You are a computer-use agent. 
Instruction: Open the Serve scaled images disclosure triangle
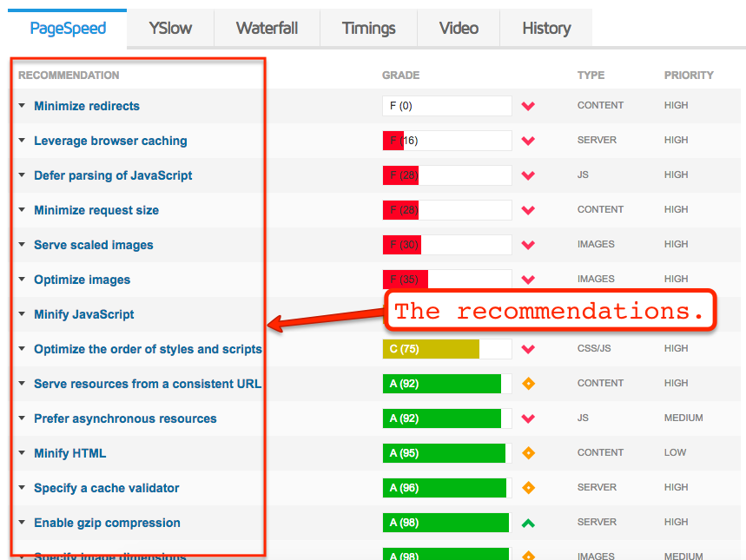[22, 245]
